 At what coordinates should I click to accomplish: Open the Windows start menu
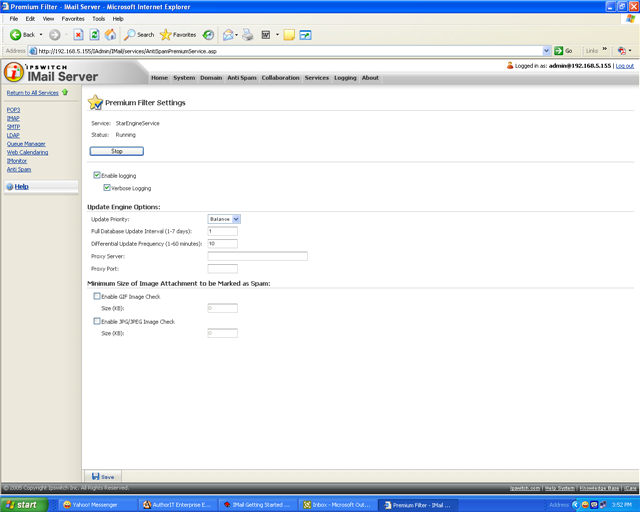click(x=23, y=505)
